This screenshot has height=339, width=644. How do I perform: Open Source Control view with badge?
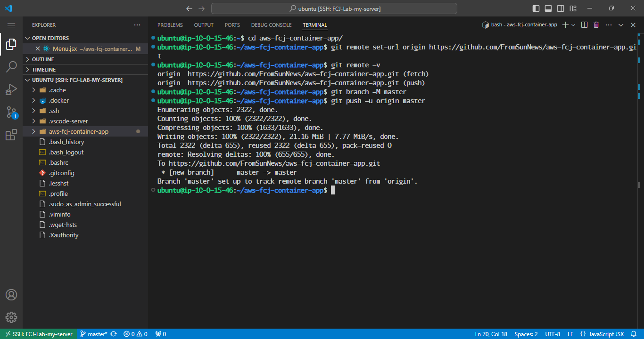11,112
